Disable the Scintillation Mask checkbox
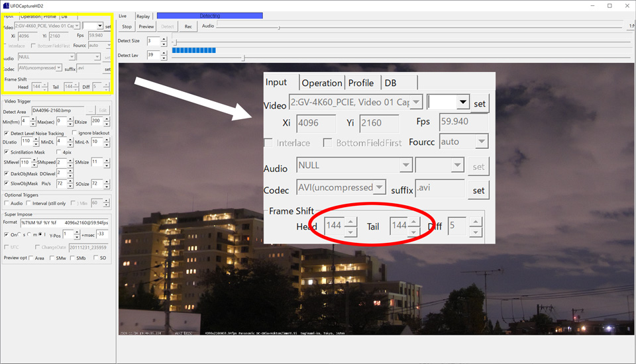The image size is (636, 364). point(7,152)
